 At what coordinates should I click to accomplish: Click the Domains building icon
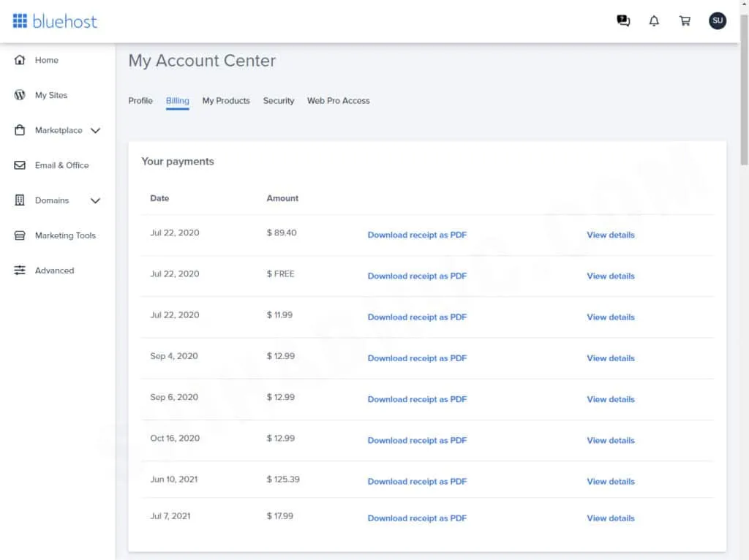(20, 200)
